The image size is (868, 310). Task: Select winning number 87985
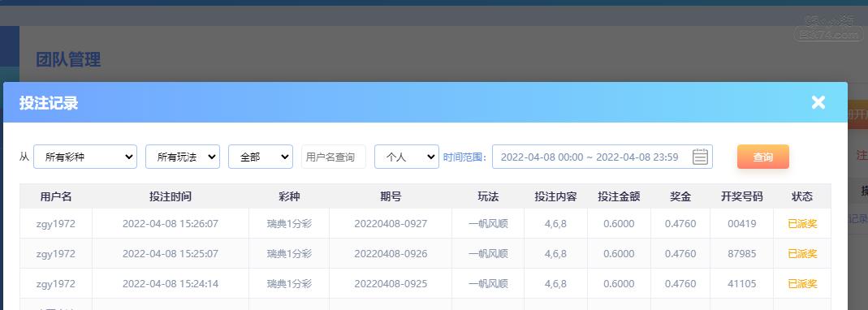click(742, 254)
